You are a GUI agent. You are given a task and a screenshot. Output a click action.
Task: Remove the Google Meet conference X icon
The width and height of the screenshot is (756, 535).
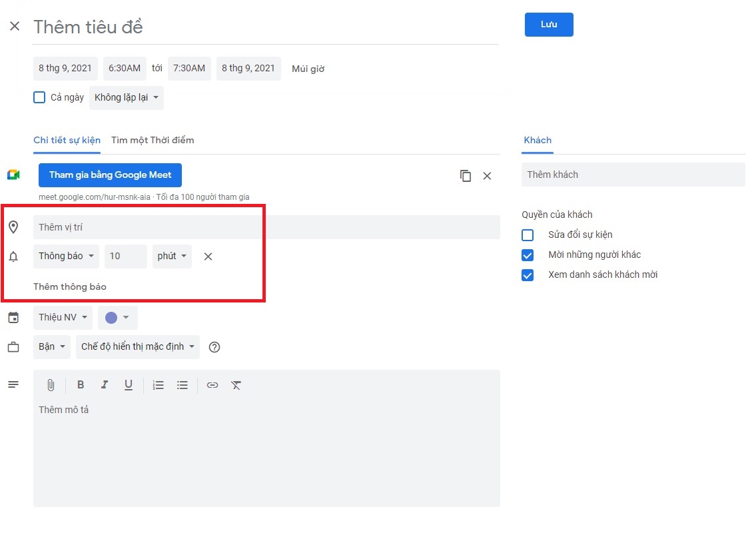487,176
